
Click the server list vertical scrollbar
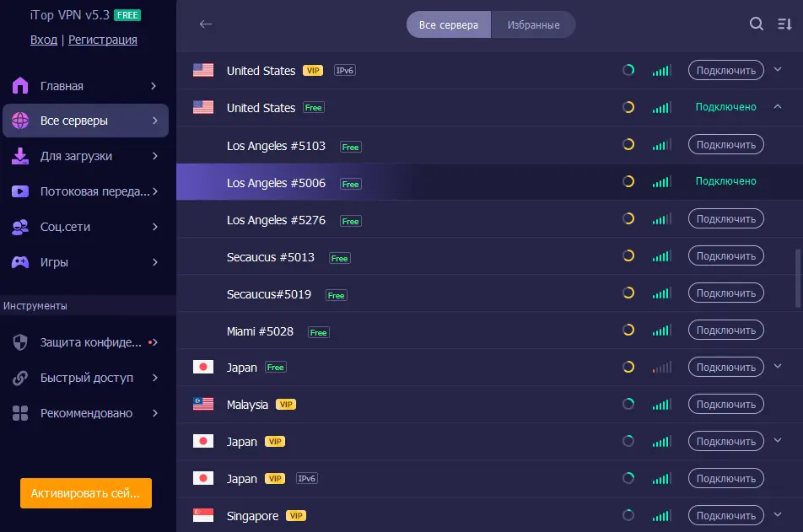point(798,278)
